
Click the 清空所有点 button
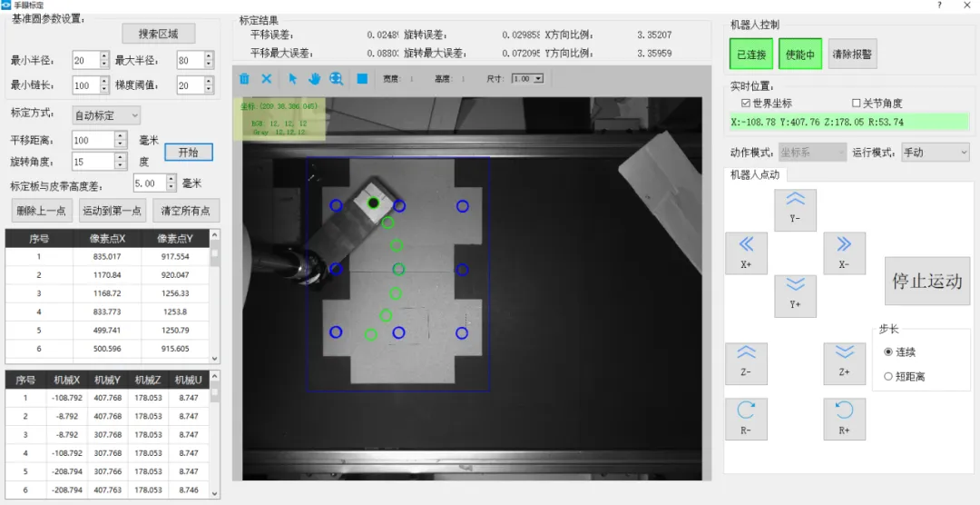click(186, 211)
